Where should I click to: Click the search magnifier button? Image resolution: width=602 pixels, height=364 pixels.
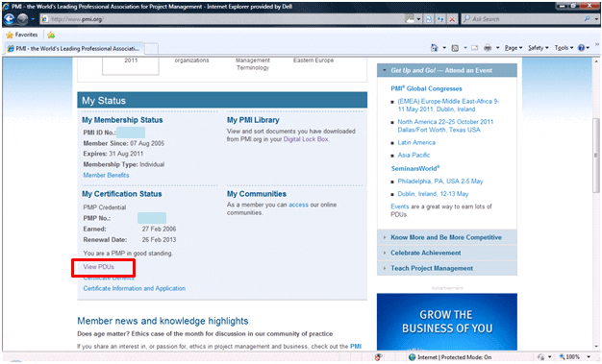588,18
